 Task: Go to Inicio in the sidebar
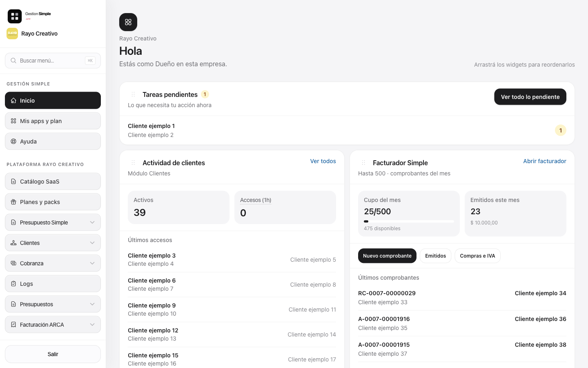53,101
